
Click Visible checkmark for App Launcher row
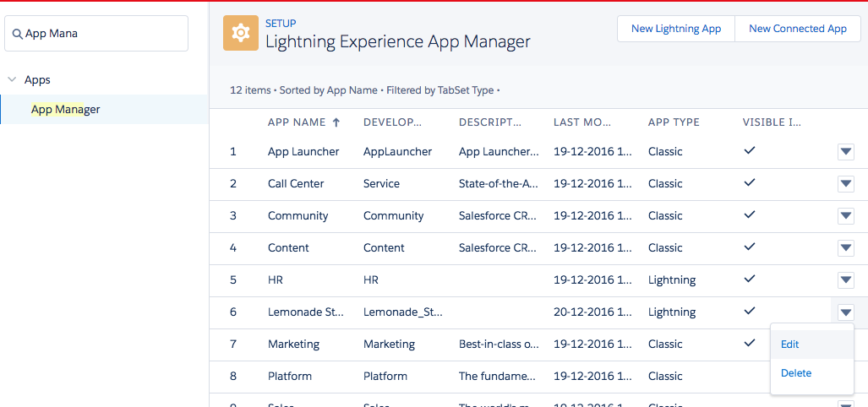749,150
